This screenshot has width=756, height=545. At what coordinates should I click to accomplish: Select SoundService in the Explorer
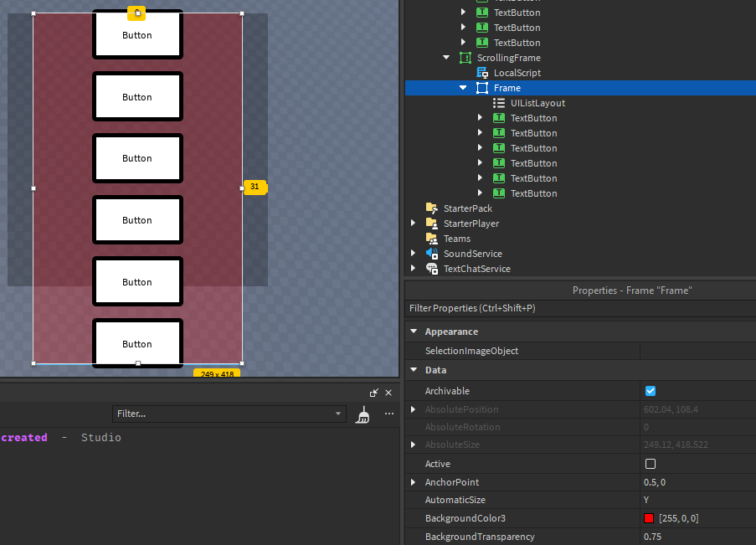coord(472,253)
